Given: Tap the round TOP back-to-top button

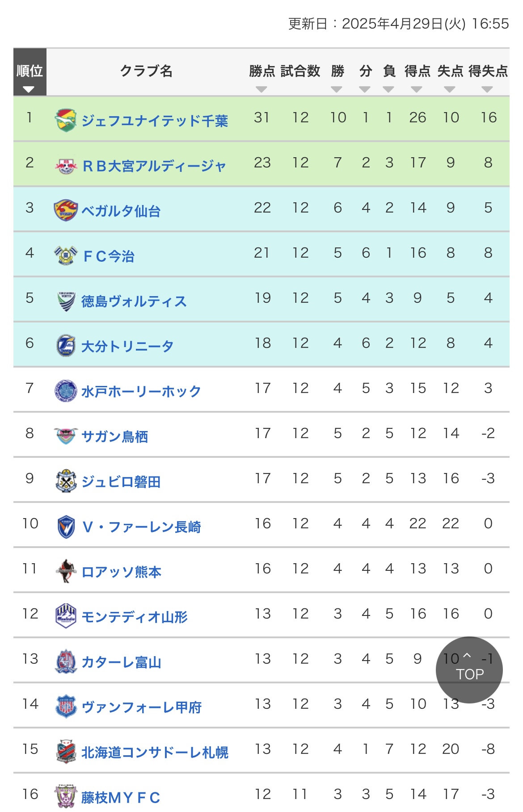Looking at the screenshot, I should [469, 670].
